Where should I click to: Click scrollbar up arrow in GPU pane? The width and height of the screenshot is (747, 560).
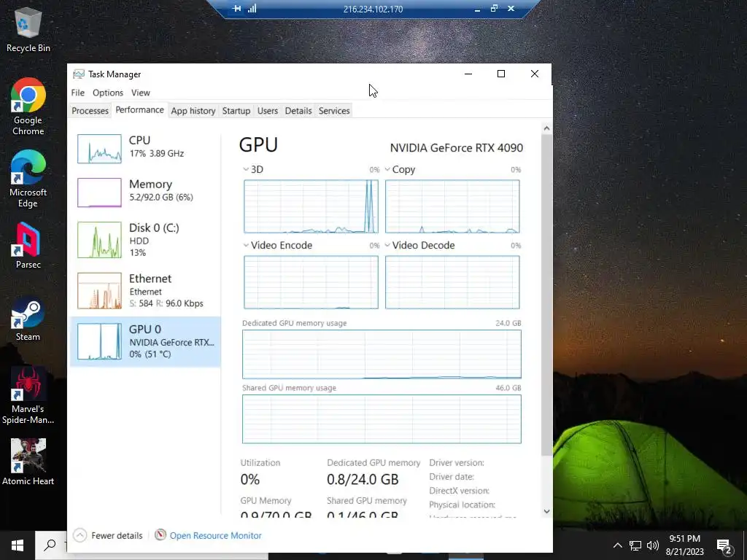point(546,128)
